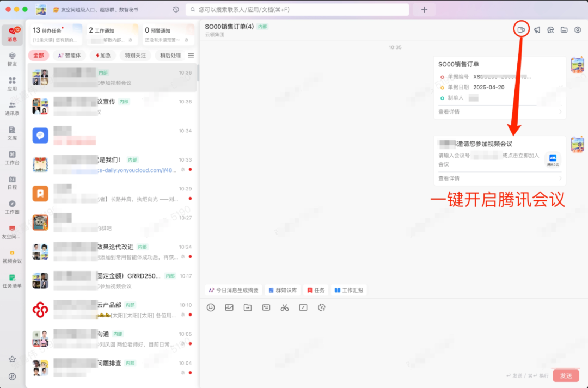Screen dimensions: 588x388
Task: Open the group announcement megaphone icon
Action: [537, 30]
